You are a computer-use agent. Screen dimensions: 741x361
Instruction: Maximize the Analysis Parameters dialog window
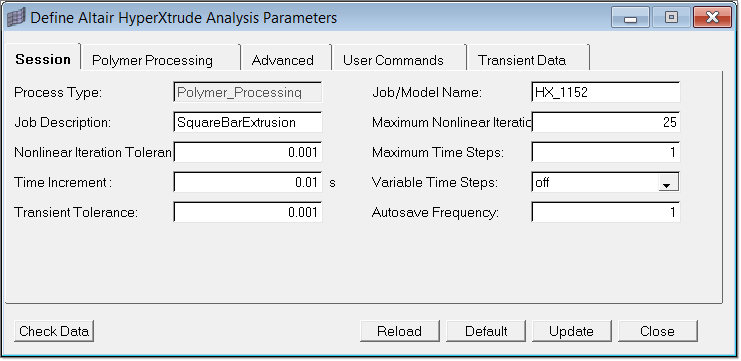pyautogui.click(x=671, y=18)
